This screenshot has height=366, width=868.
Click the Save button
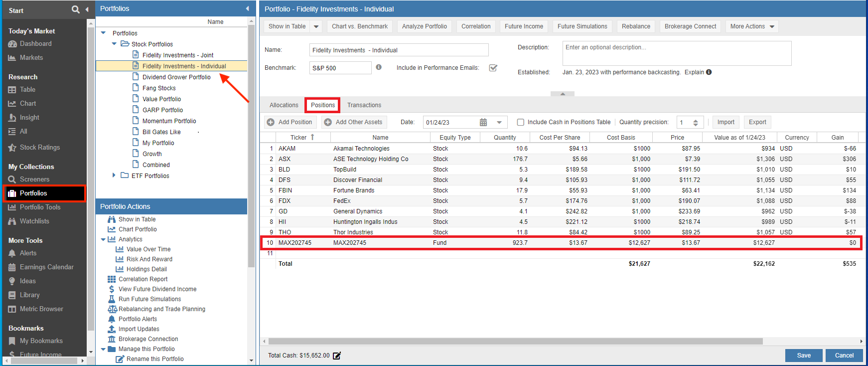click(804, 356)
